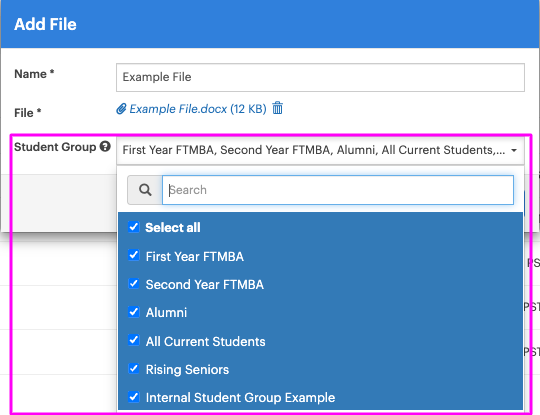Click the Student Group selection box text
This screenshot has height=415, width=540.
[314, 150]
